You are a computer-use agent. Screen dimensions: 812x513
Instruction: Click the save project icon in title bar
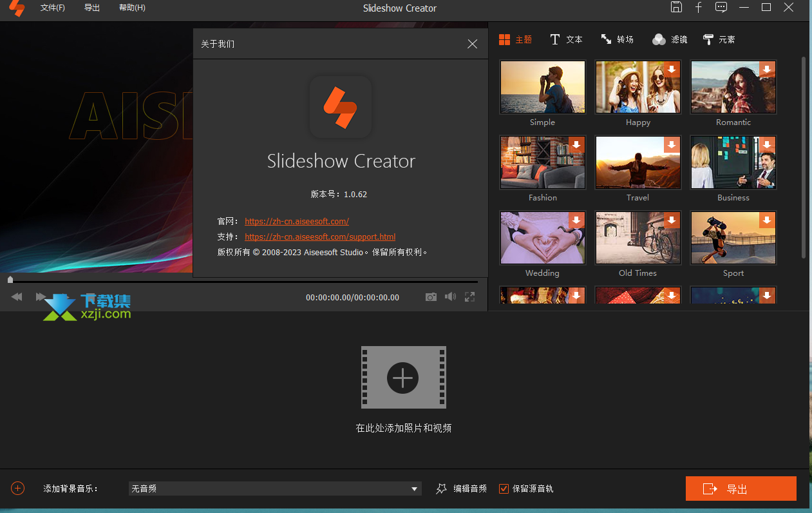coord(676,7)
